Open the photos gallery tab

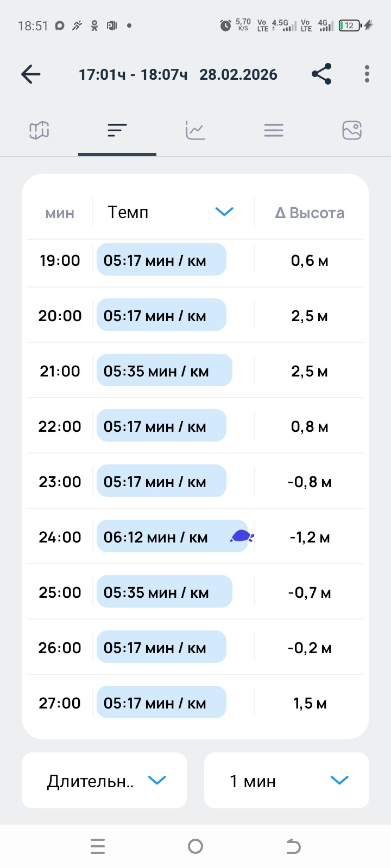(352, 130)
